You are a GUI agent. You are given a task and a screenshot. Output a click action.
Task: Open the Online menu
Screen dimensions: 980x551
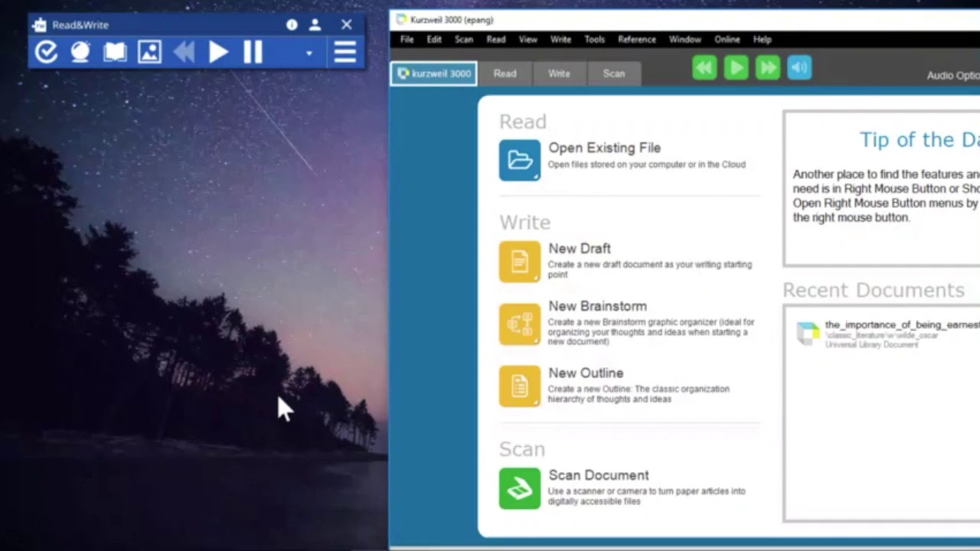coord(727,39)
